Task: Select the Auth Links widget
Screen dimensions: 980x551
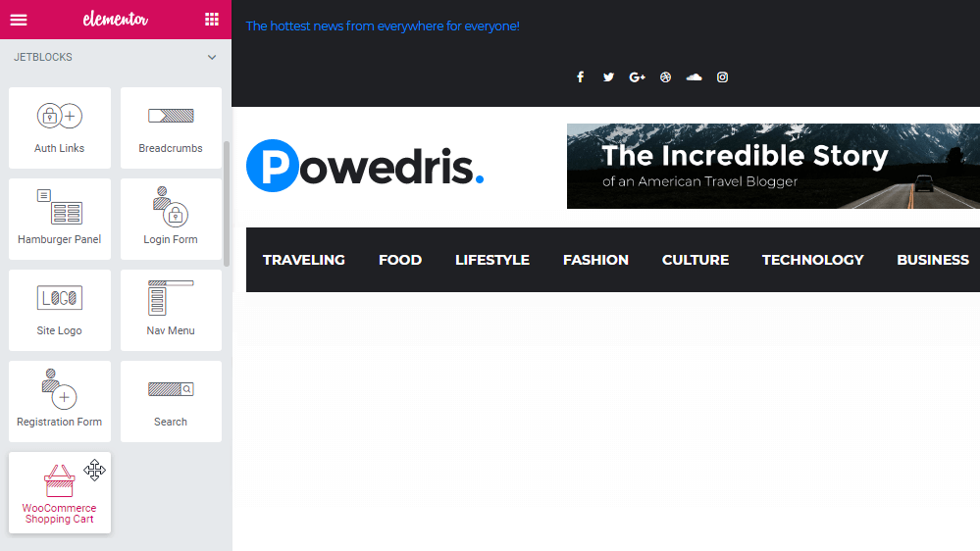Action: pos(60,128)
